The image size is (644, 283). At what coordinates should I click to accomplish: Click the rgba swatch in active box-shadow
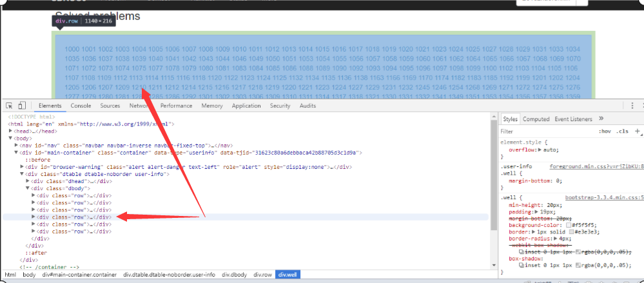(x=579, y=266)
